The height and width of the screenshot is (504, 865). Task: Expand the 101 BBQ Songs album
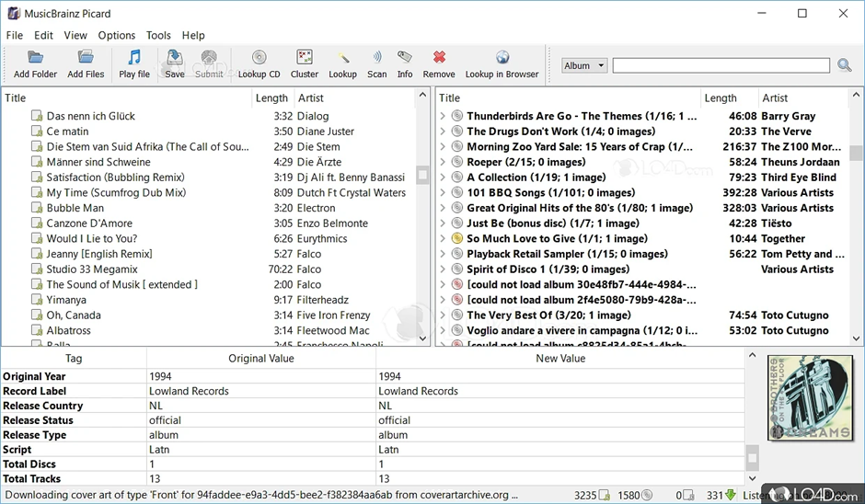[x=443, y=192]
